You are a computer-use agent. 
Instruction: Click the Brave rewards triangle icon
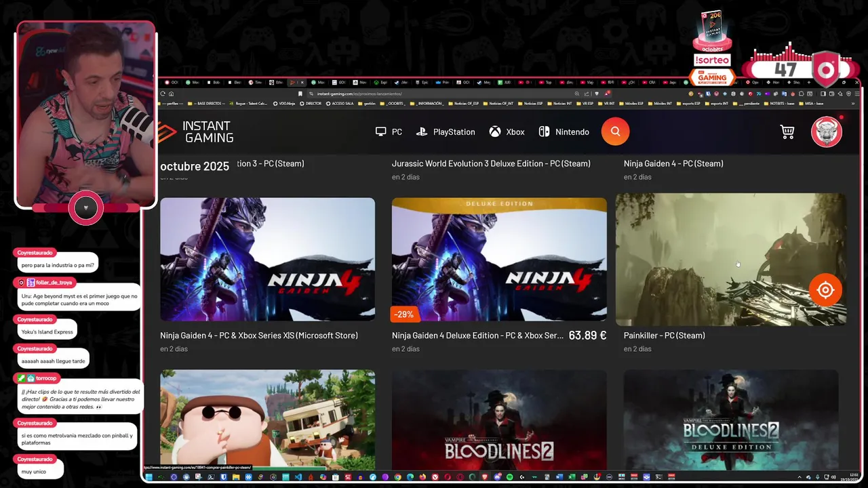[x=607, y=94]
